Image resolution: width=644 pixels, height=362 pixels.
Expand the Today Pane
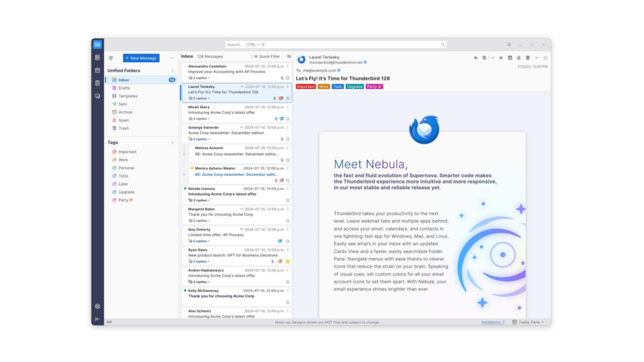tap(528, 322)
